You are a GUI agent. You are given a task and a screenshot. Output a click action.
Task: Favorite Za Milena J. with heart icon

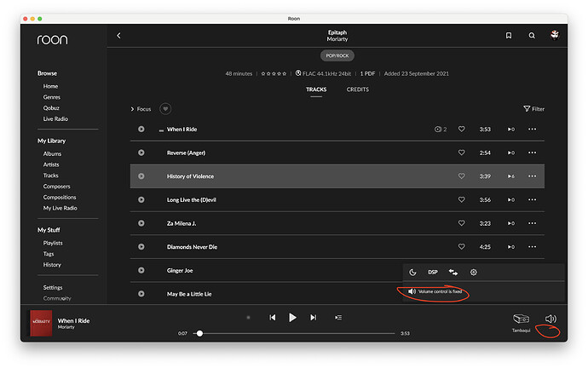click(x=462, y=223)
